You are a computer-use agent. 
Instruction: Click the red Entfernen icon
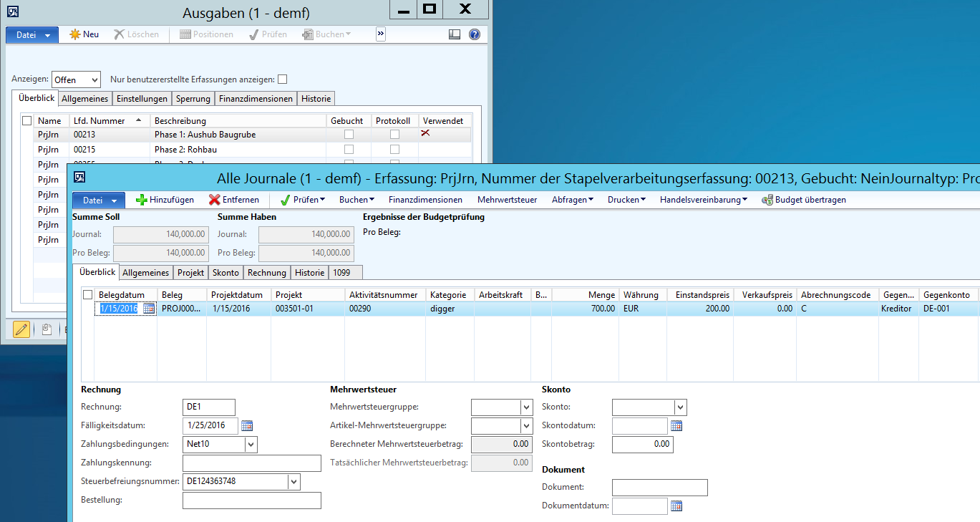(214, 200)
